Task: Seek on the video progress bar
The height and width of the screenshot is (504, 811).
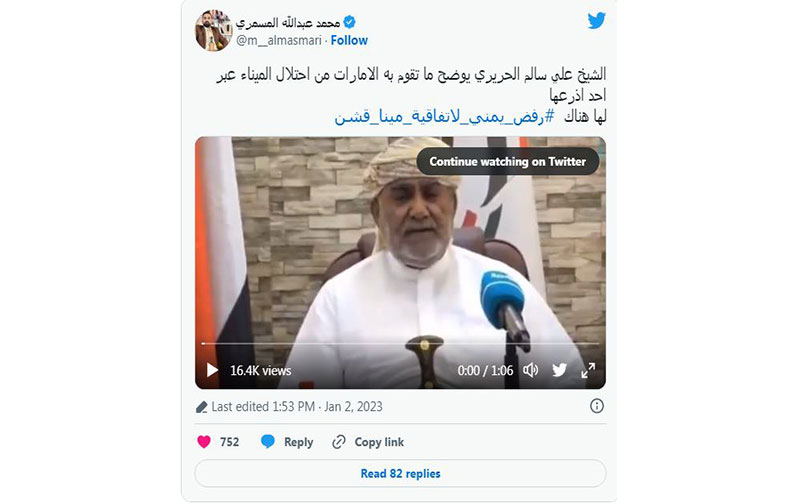Action: click(400, 343)
